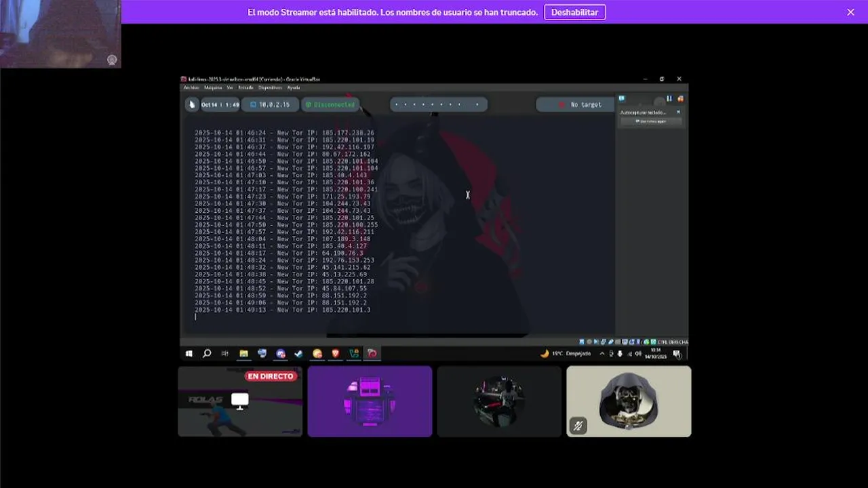The height and width of the screenshot is (488, 868).
Task: Click the microphone icon in system tray
Action: pyautogui.click(x=620, y=354)
